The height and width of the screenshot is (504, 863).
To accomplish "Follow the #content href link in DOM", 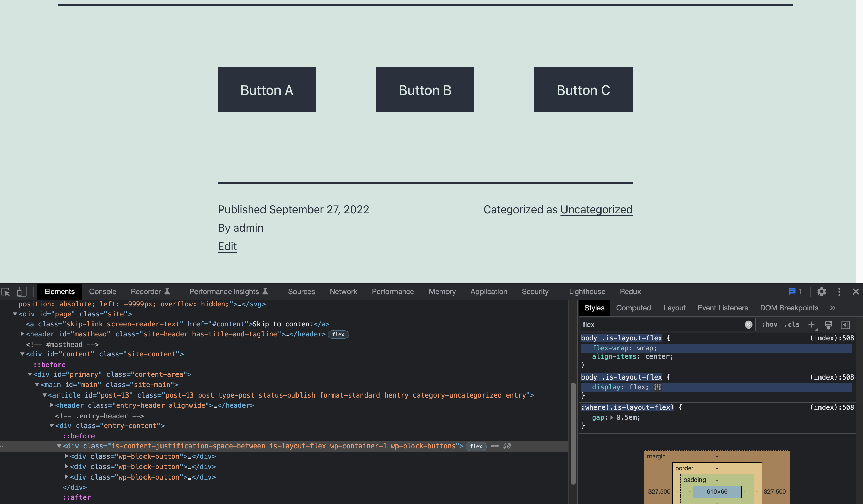I will 228,324.
